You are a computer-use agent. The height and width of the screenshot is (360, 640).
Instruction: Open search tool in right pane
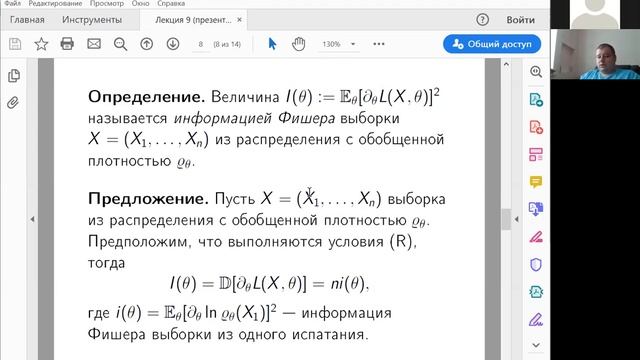tap(536, 72)
